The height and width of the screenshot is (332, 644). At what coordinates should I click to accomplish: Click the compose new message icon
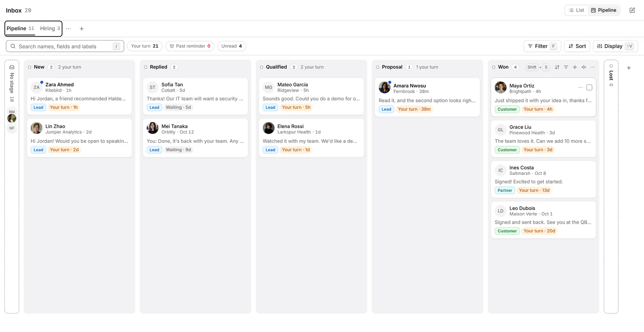point(632,10)
